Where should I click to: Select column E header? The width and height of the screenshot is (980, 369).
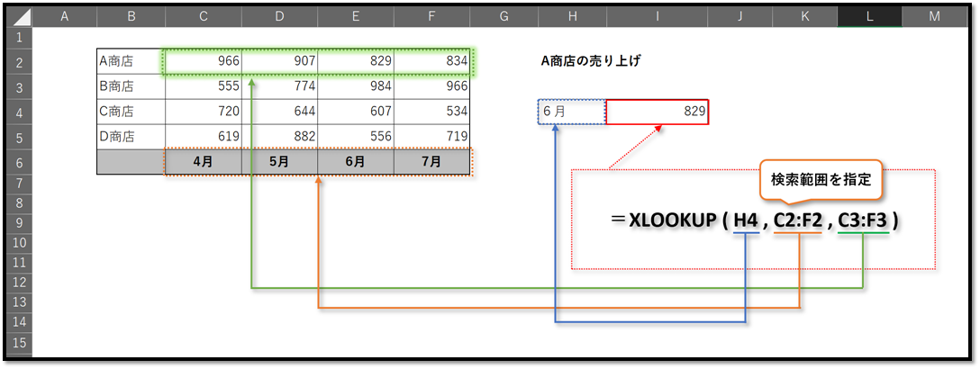tap(355, 17)
